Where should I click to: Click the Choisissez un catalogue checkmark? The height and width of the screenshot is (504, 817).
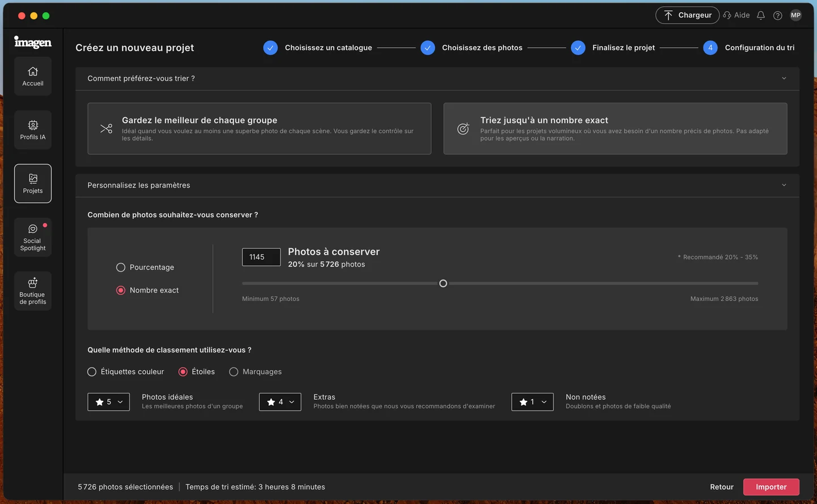point(271,48)
